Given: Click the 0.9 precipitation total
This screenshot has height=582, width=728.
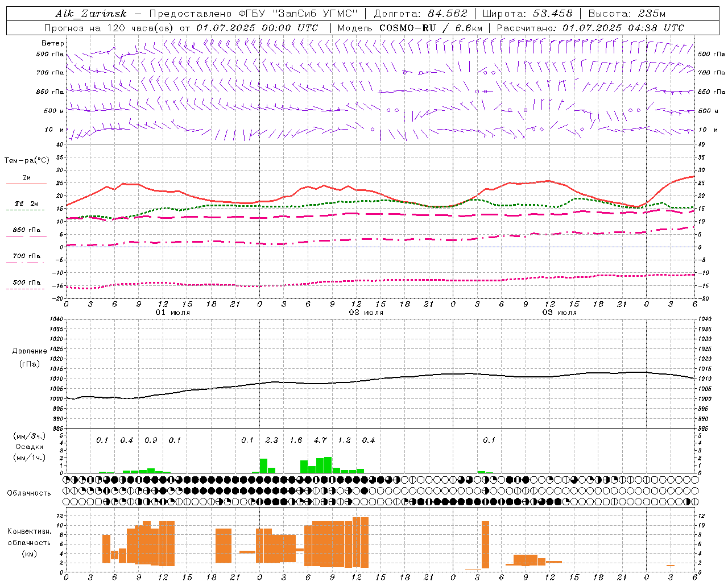Looking at the screenshot, I should 151,440.
